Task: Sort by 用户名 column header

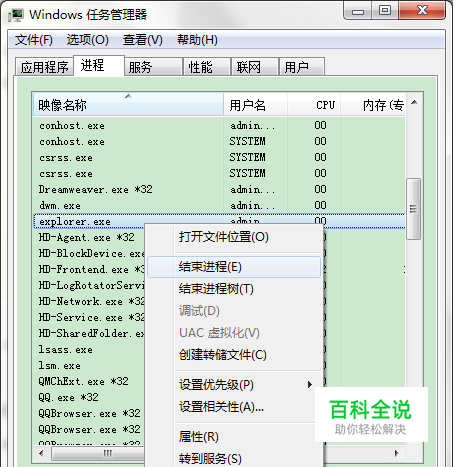Action: 255,105
